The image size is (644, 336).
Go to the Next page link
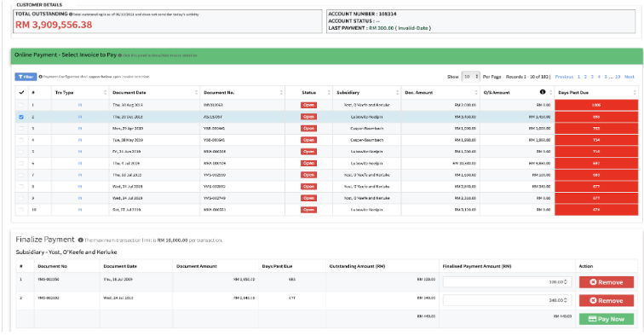630,77
